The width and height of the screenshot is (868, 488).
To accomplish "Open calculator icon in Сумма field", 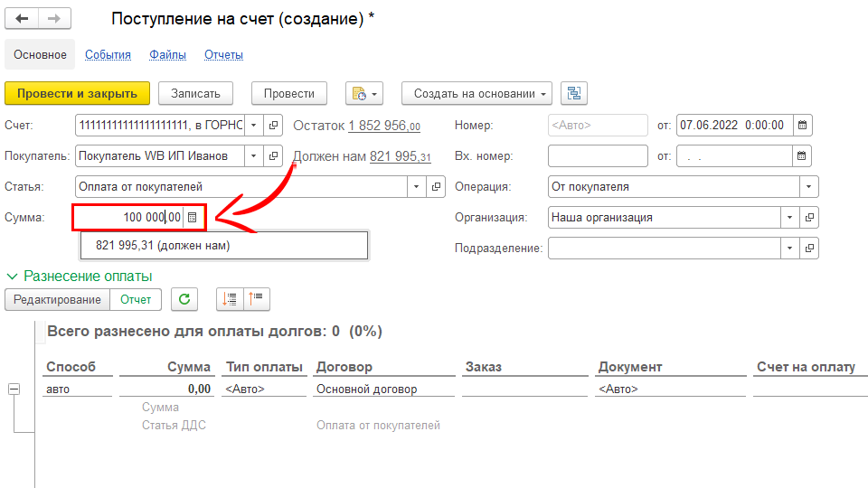I will click(x=192, y=218).
